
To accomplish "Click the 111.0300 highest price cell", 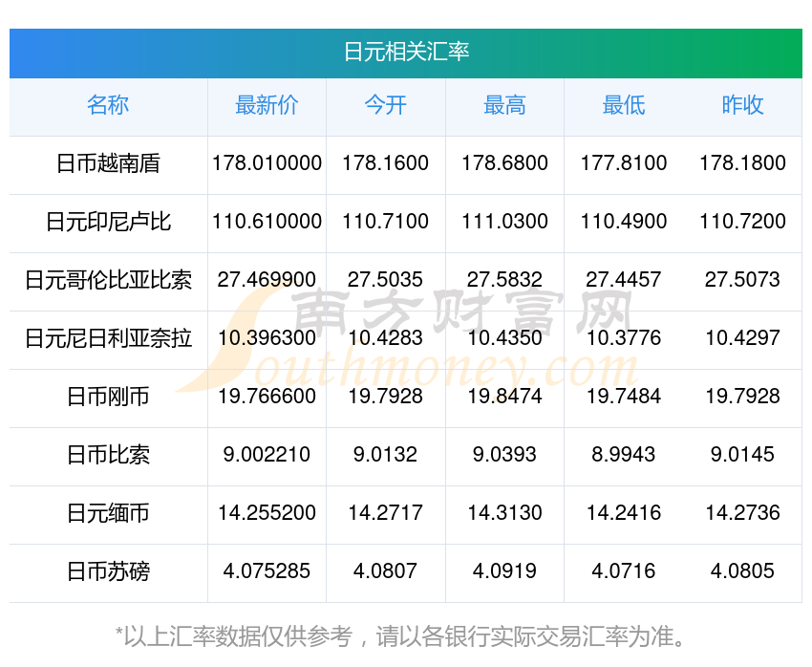I will 504,222.
